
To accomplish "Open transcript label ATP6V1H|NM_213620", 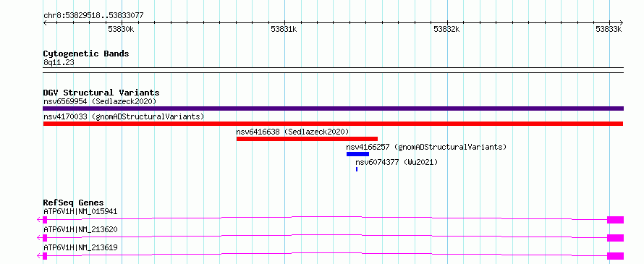I will [80, 229].
